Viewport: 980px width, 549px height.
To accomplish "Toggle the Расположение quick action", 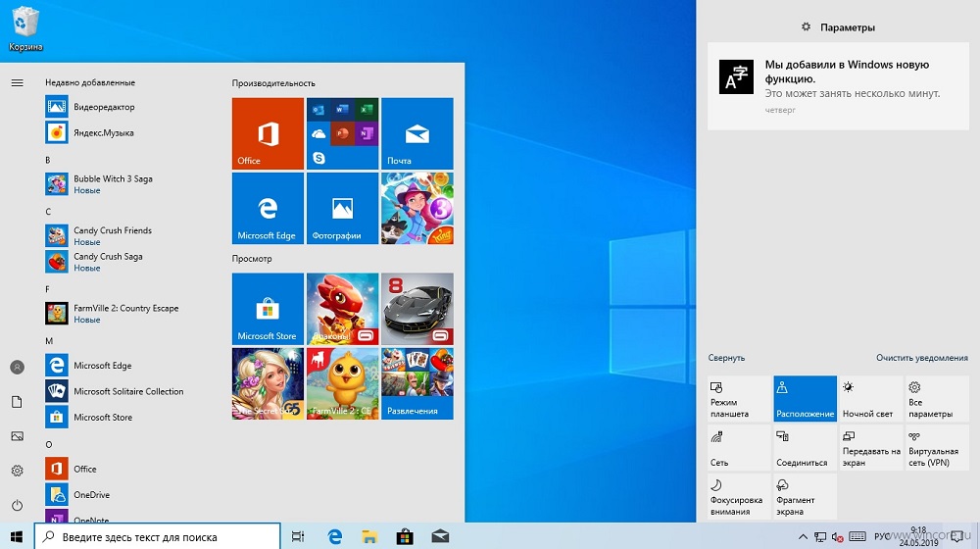I will click(x=805, y=398).
